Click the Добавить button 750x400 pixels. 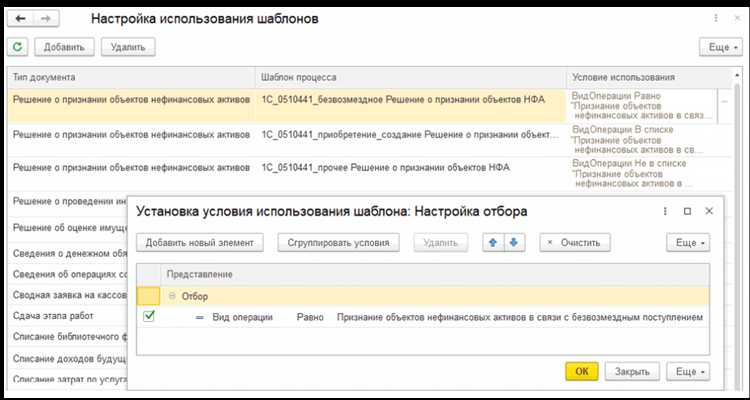point(64,47)
